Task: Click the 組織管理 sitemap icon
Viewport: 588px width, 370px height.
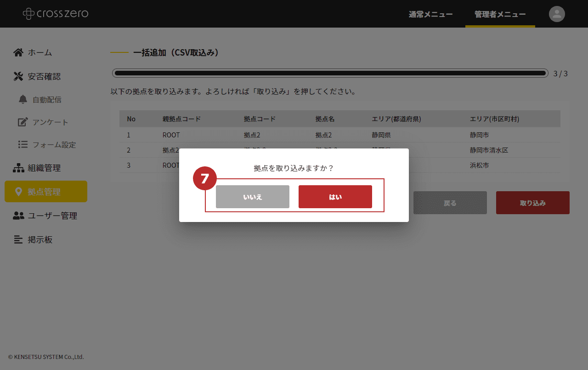Action: click(18, 168)
